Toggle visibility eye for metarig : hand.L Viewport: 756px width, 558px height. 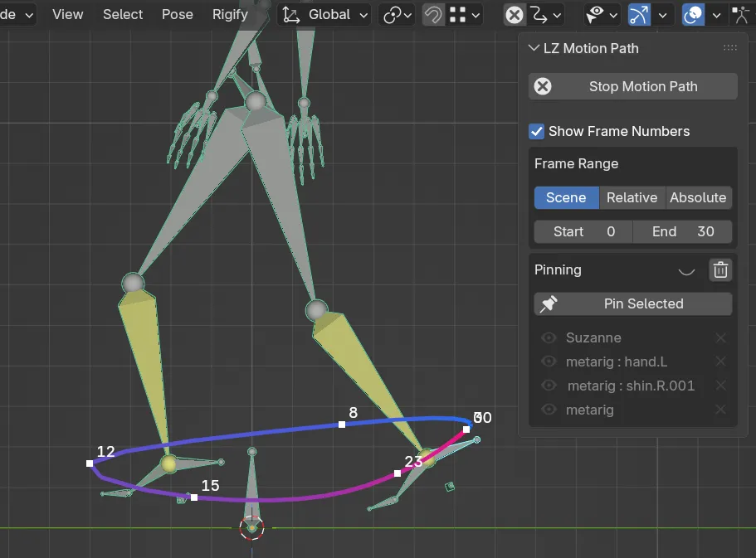[549, 361]
